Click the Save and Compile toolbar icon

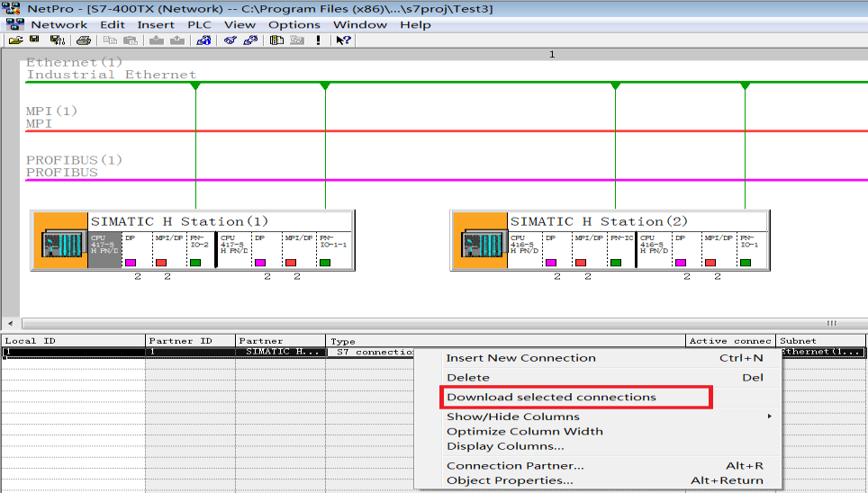[x=57, y=40]
